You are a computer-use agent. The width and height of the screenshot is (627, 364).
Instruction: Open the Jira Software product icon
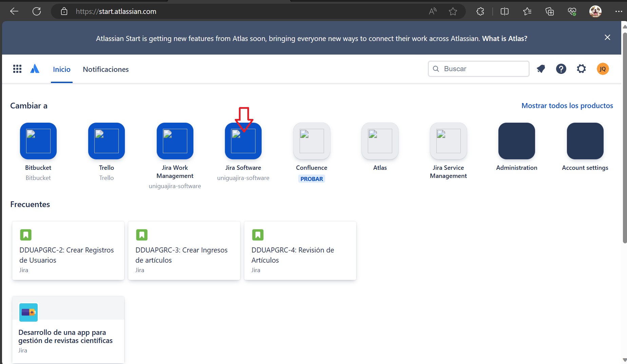(243, 141)
